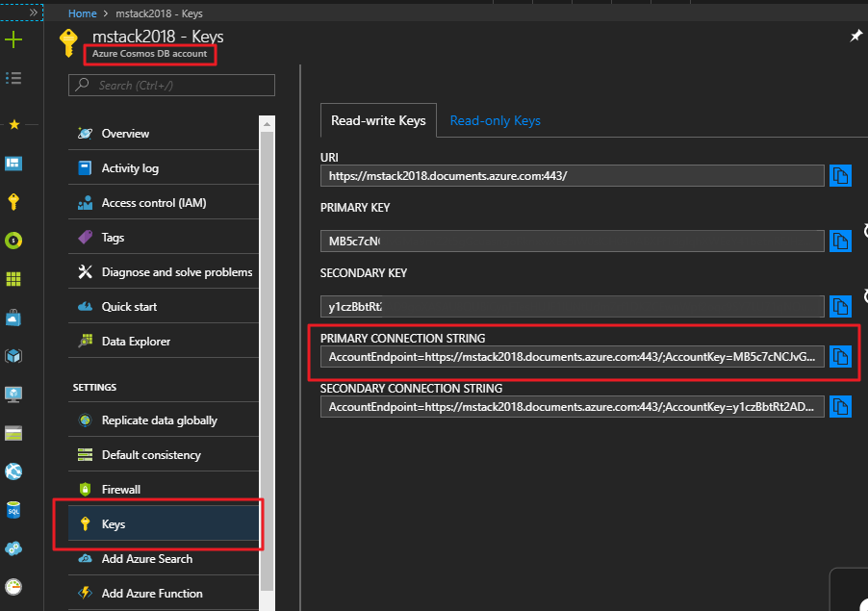
Task: Select Keys in the settings menu
Action: [x=164, y=524]
